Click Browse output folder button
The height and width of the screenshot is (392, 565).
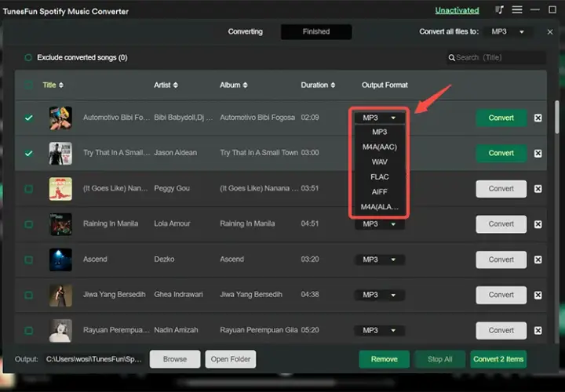[175, 359]
